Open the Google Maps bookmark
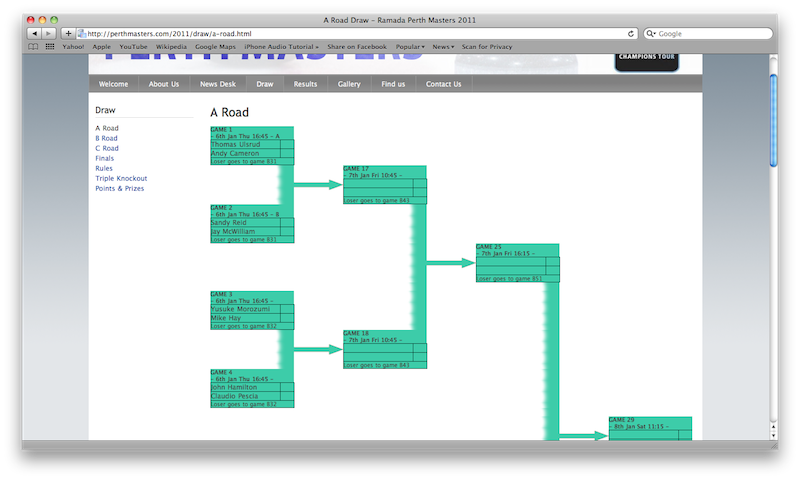The height and width of the screenshot is (480, 800). pos(215,46)
